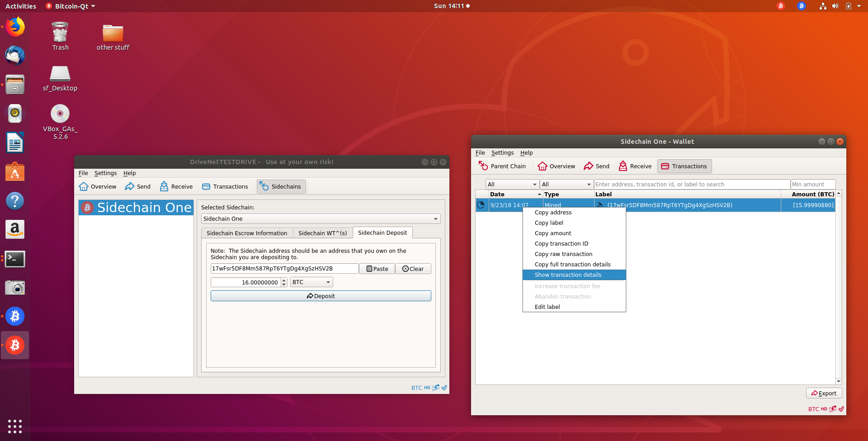Open Send in Sidechain One Wallet

click(597, 166)
